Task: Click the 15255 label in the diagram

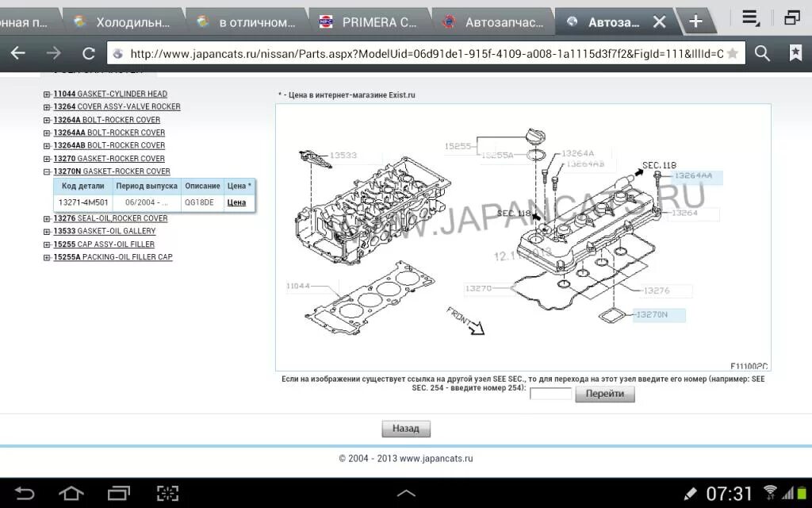Action: (458, 146)
